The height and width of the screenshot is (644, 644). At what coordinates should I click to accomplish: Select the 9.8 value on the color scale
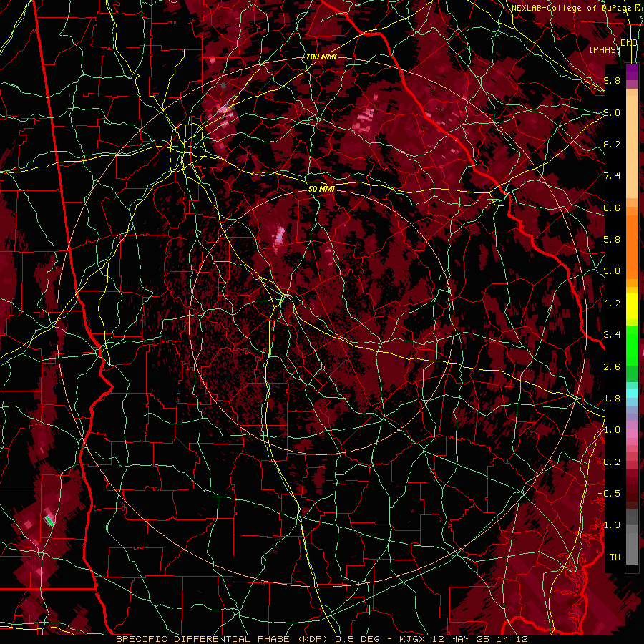[612, 80]
